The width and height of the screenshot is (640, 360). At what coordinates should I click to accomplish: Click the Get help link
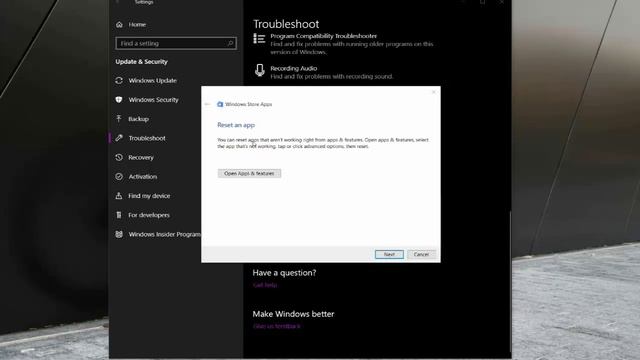(x=265, y=285)
